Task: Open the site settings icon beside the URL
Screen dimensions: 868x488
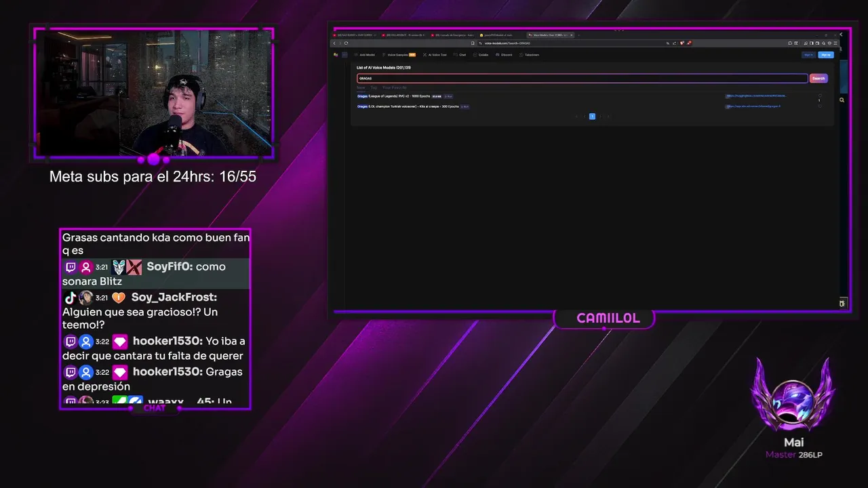Action: click(x=480, y=43)
